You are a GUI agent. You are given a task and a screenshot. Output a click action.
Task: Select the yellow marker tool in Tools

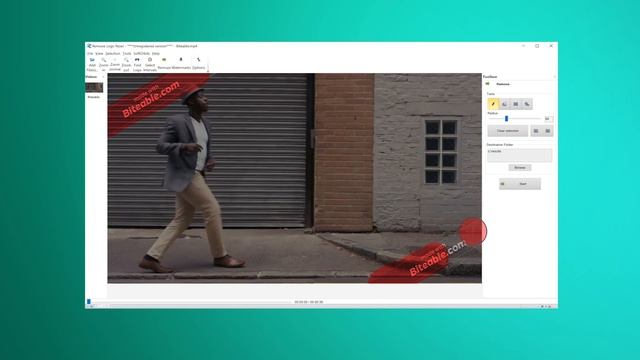tap(493, 104)
